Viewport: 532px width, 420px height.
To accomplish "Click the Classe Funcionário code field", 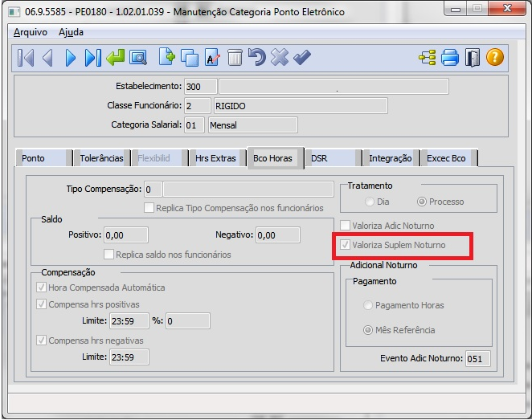I will click(198, 106).
